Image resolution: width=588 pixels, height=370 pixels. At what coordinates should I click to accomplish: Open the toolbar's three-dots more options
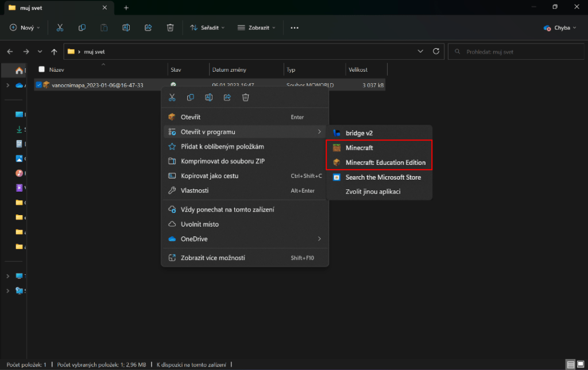coord(295,28)
